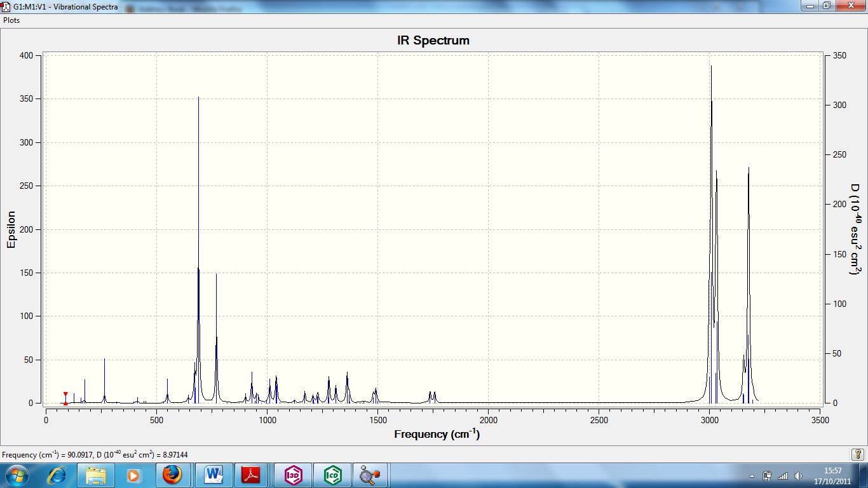Viewport: 868px width, 488px height.
Task: Click the D (10-40 esu2 cm2) axis label
Action: point(855,229)
